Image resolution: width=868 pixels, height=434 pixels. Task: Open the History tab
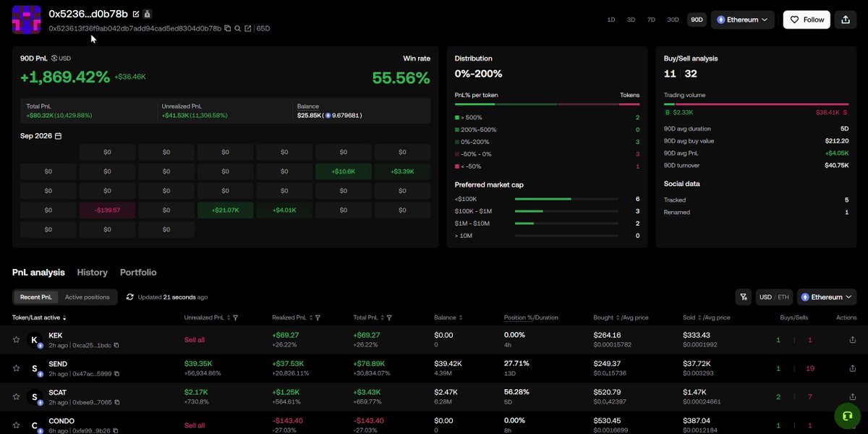tap(93, 273)
